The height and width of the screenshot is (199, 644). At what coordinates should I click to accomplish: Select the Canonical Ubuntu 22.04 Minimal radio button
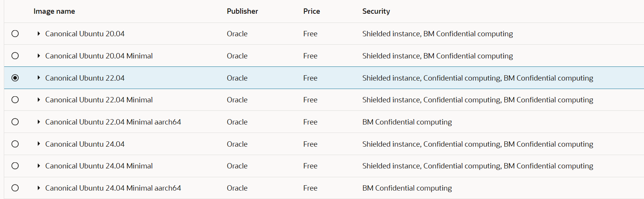click(x=15, y=100)
